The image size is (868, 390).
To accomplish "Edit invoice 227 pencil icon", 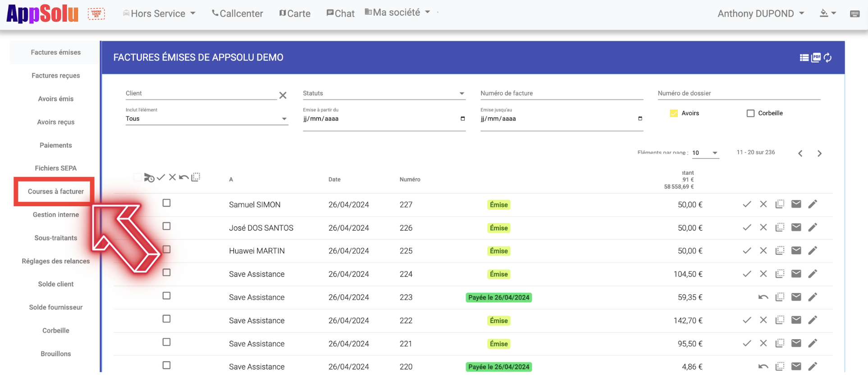I will click(x=813, y=204).
